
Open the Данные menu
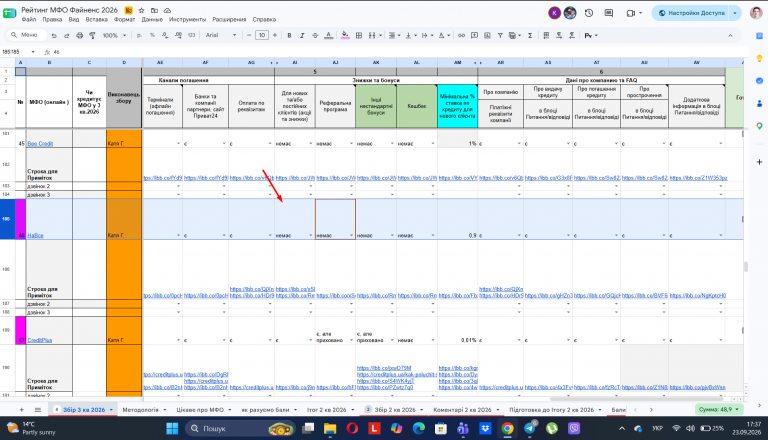[152, 20]
